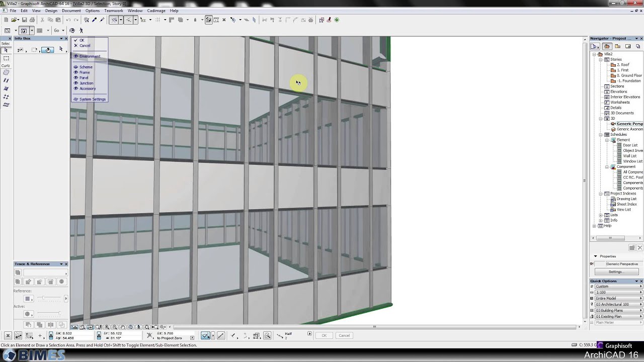The height and width of the screenshot is (362, 644).
Task: Adjust the Active opacity slider
Action: pyautogui.click(x=48, y=314)
